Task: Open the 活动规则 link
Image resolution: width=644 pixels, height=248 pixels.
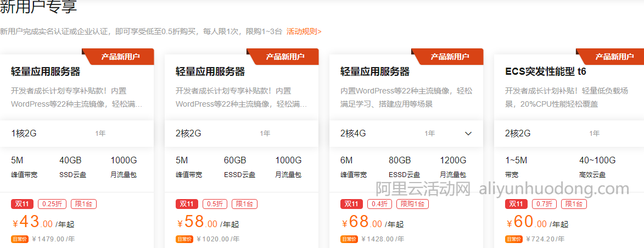Action: click(x=304, y=31)
